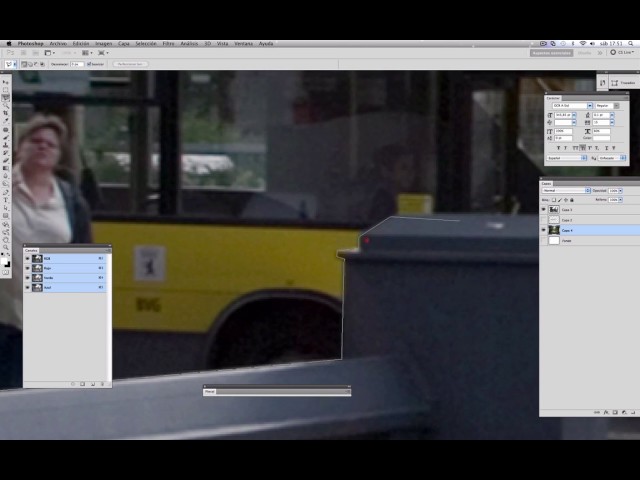
Task: Click the Quick Mask mode icon
Action: click(x=6, y=272)
